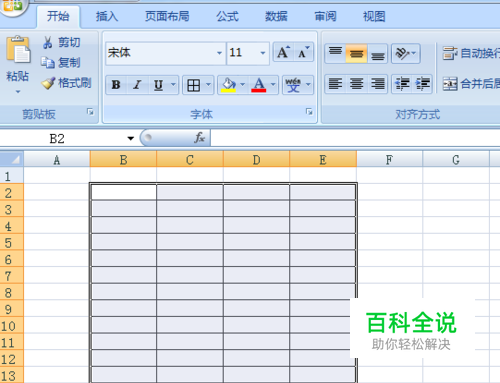The height and width of the screenshot is (383, 500).
Task: Increase font size with large A
Action: click(x=283, y=52)
